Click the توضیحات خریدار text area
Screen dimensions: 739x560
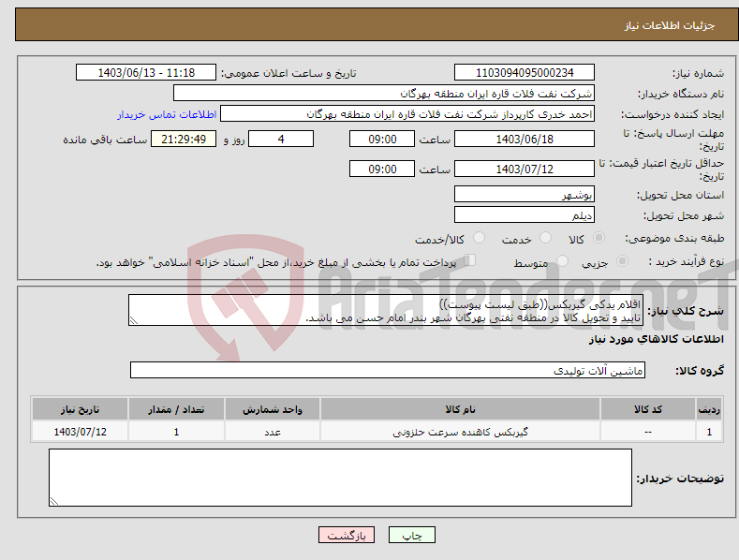coord(340,478)
